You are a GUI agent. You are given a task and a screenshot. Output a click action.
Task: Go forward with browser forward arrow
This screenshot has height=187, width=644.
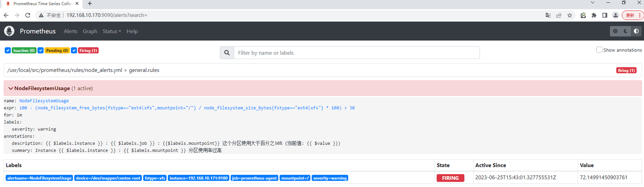click(x=17, y=15)
